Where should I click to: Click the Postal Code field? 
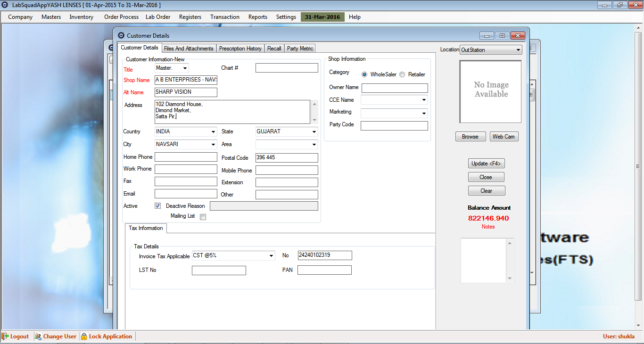coord(287,158)
